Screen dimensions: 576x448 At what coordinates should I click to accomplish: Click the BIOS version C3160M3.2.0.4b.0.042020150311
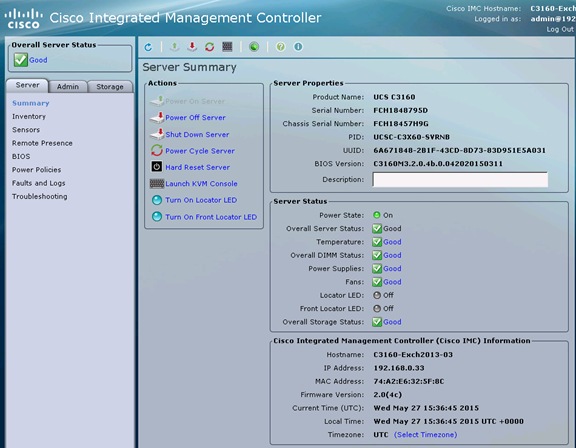(x=438, y=163)
